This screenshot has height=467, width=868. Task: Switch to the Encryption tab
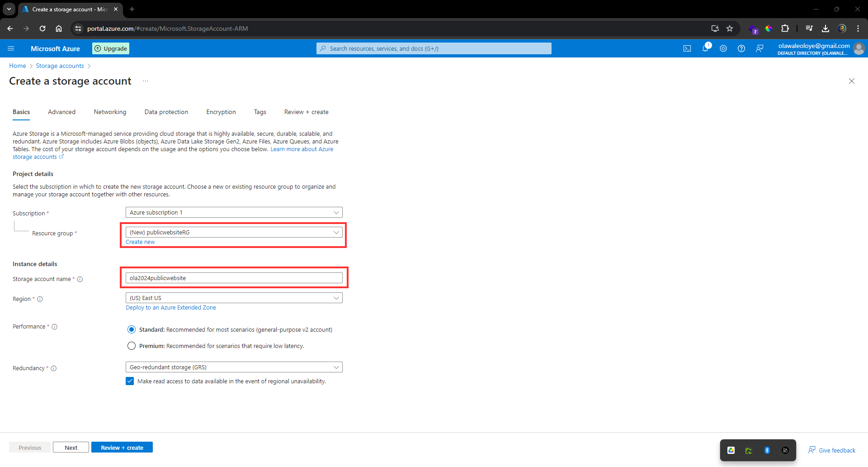coord(221,112)
